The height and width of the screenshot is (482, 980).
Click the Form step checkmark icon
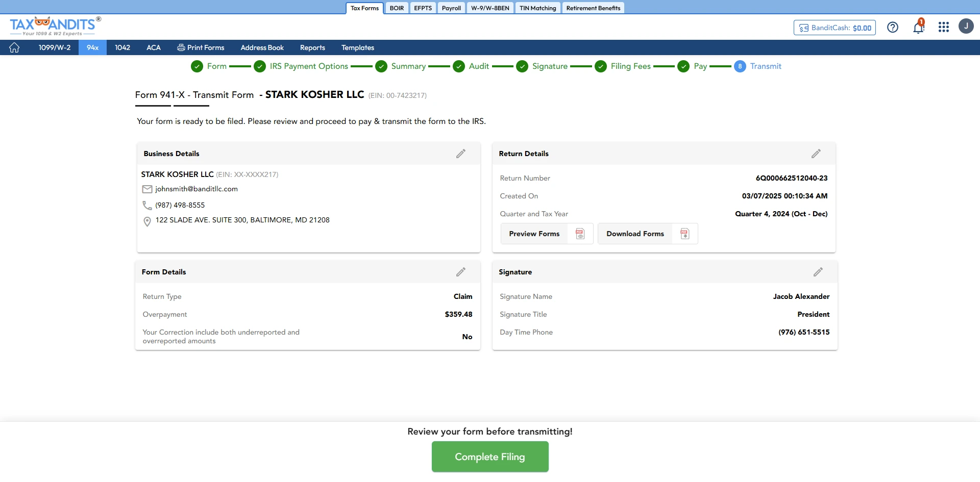point(197,66)
